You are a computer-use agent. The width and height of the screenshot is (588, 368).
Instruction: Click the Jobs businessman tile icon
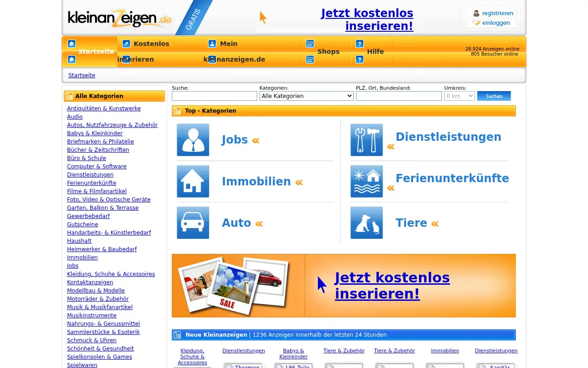point(193,140)
